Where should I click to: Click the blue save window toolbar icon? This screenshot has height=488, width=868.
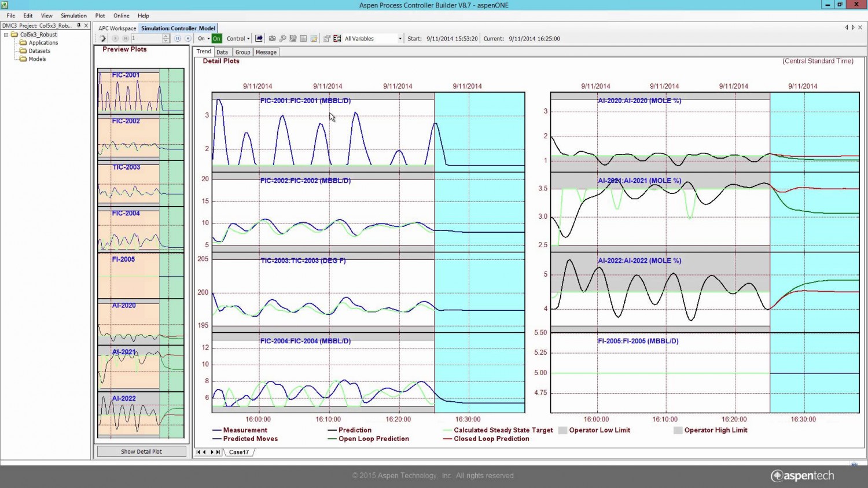259,39
